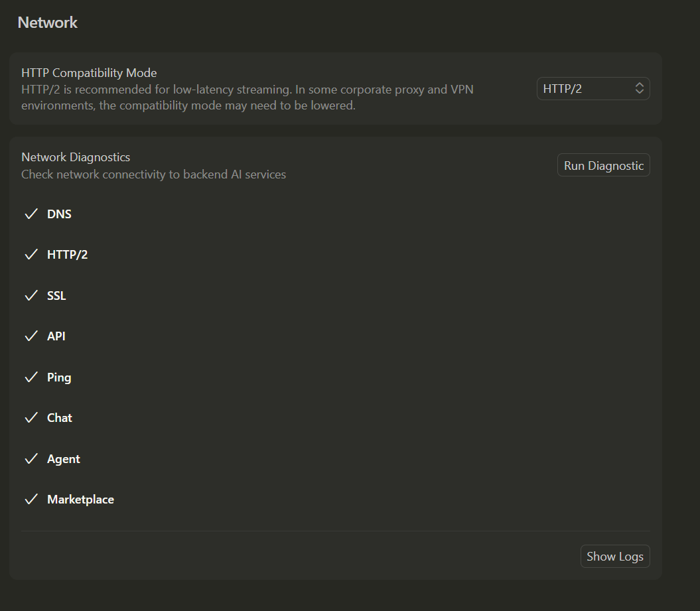Click the SSL checkmark icon
Screen dimensions: 700x611
[x=31, y=296]
